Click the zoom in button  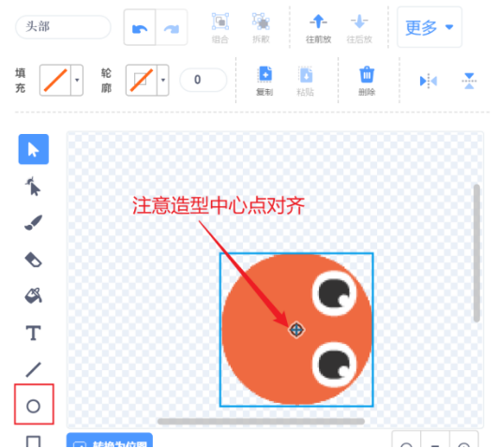click(464, 441)
